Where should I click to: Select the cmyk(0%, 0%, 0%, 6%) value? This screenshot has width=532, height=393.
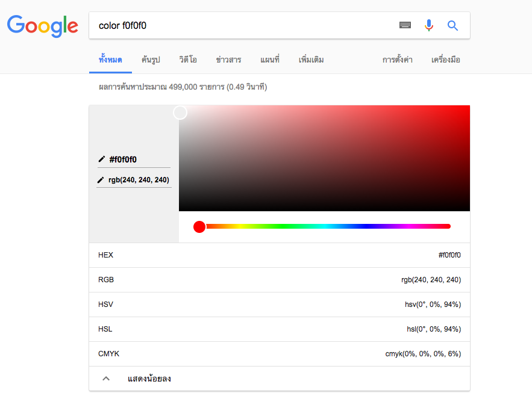tap(423, 354)
